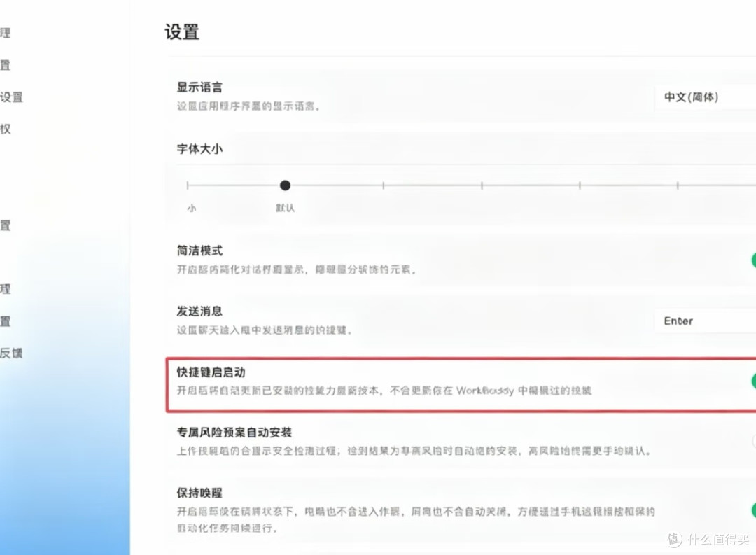Click the 简洁模式 setting label
This screenshot has width=756, height=555.
[199, 251]
